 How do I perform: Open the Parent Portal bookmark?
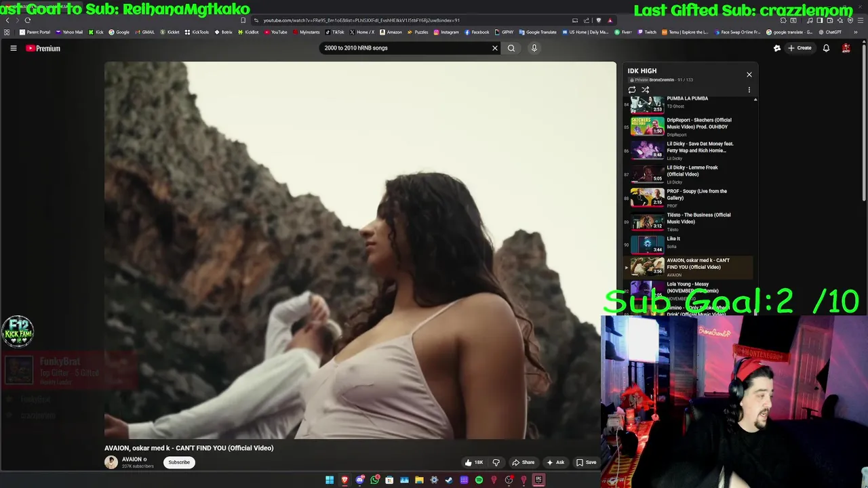tap(35, 32)
